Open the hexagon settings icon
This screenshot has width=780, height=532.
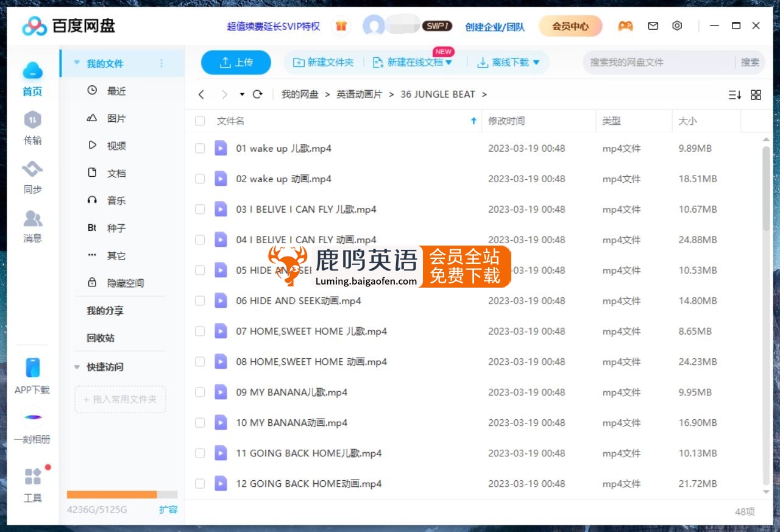click(x=677, y=26)
